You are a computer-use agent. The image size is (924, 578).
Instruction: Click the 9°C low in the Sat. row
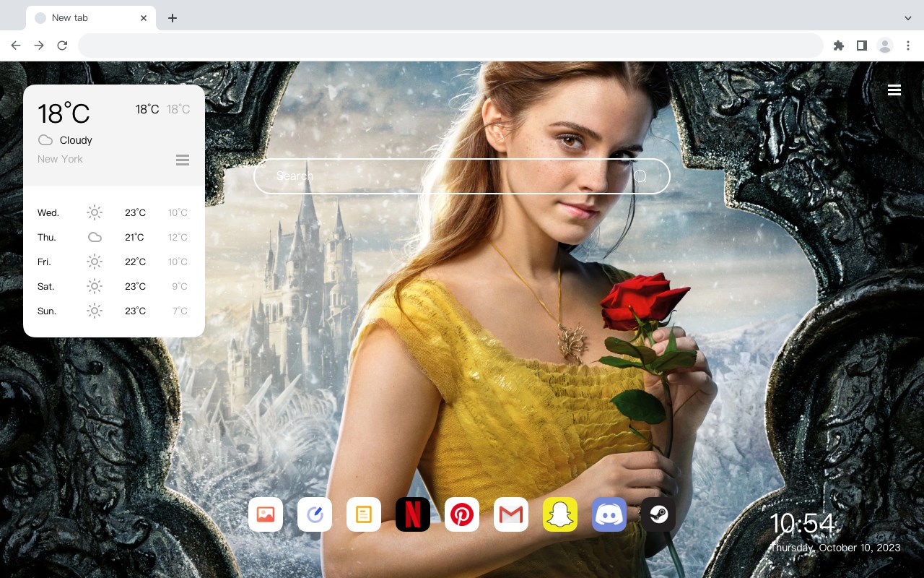pos(180,286)
